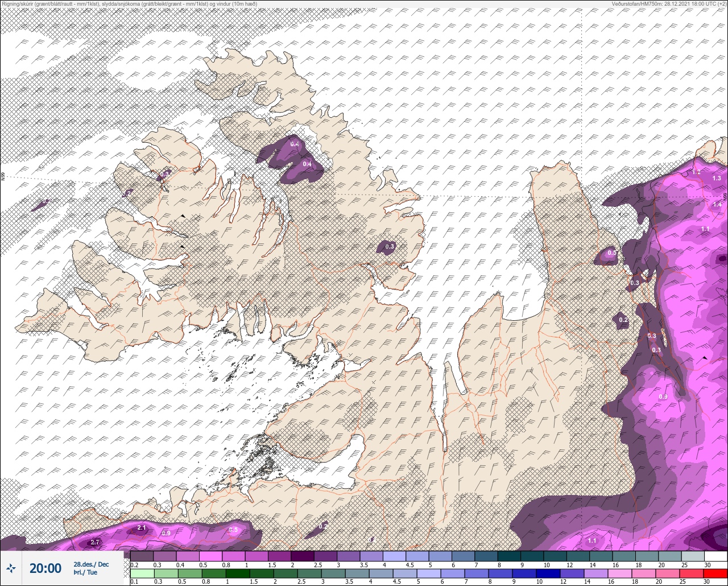
Task: Click the bright pink 0.5 swatch in upper legend
Action: [210, 556]
